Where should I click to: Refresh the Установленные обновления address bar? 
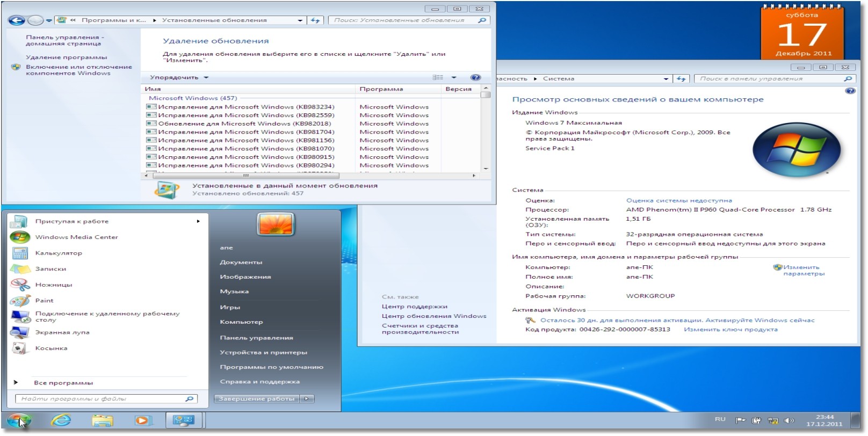(x=315, y=20)
